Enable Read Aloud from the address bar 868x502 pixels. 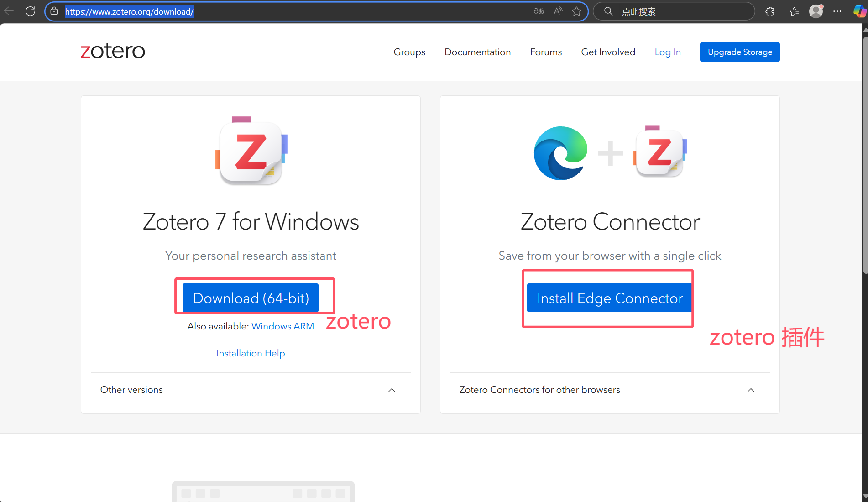[558, 11]
